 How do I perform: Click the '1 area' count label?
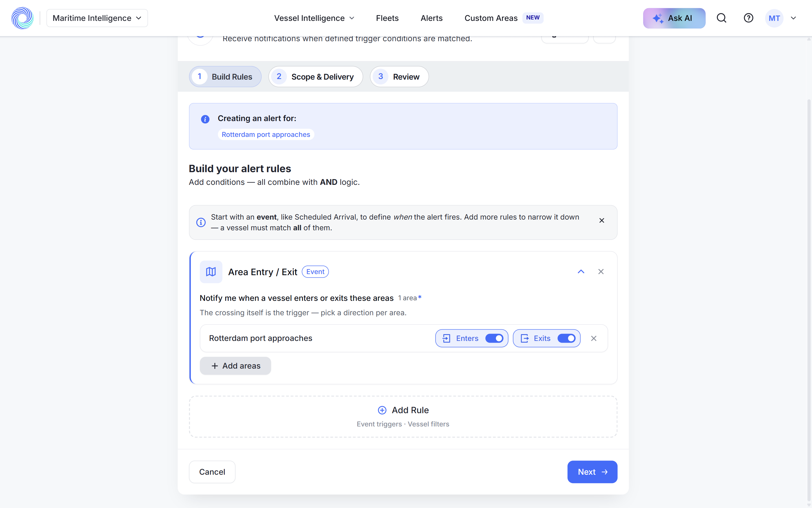(407, 298)
